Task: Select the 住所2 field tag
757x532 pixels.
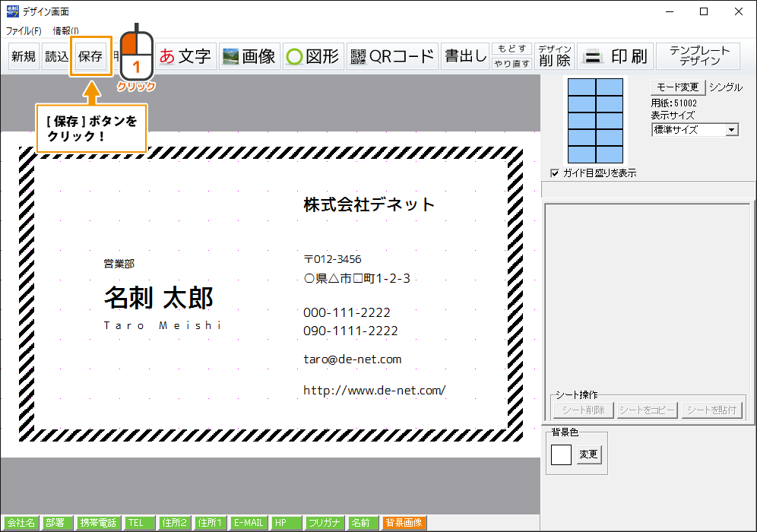Action: (174, 523)
